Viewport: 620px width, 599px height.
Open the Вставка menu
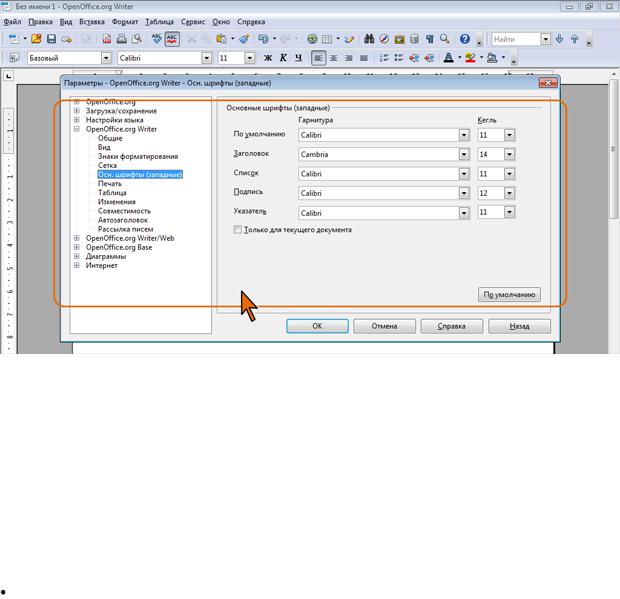tap(92, 22)
